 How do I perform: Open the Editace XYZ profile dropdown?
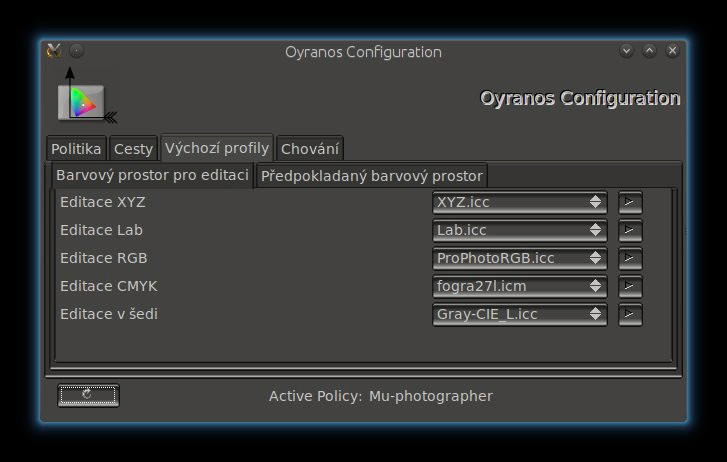pos(520,202)
